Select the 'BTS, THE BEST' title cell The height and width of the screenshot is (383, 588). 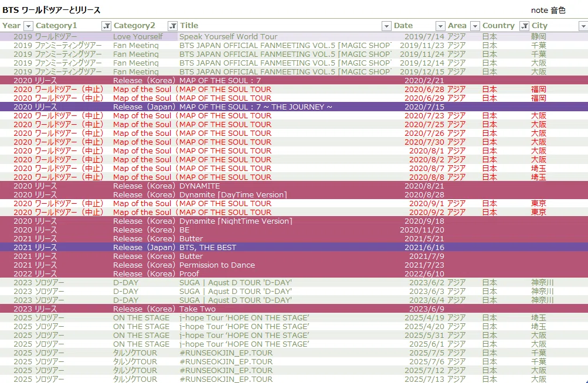click(x=208, y=247)
